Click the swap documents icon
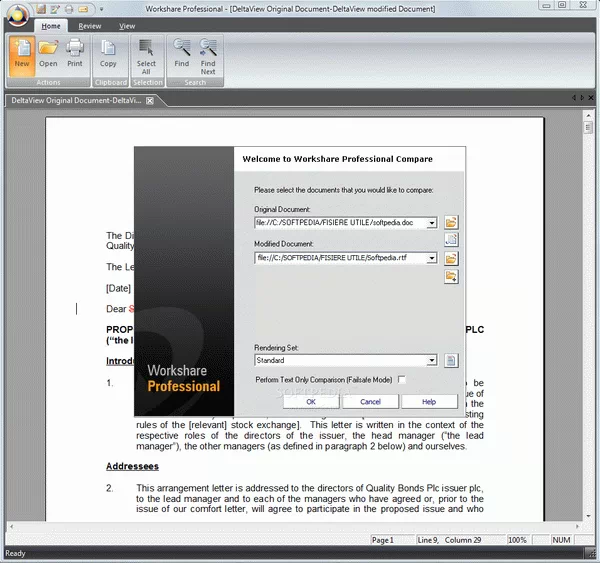 (451, 240)
